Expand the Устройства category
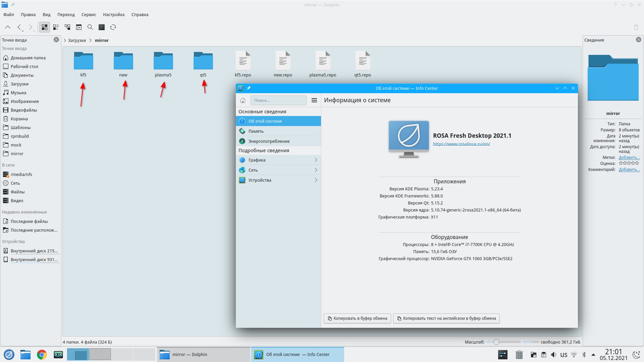644x362 pixels. [x=278, y=180]
